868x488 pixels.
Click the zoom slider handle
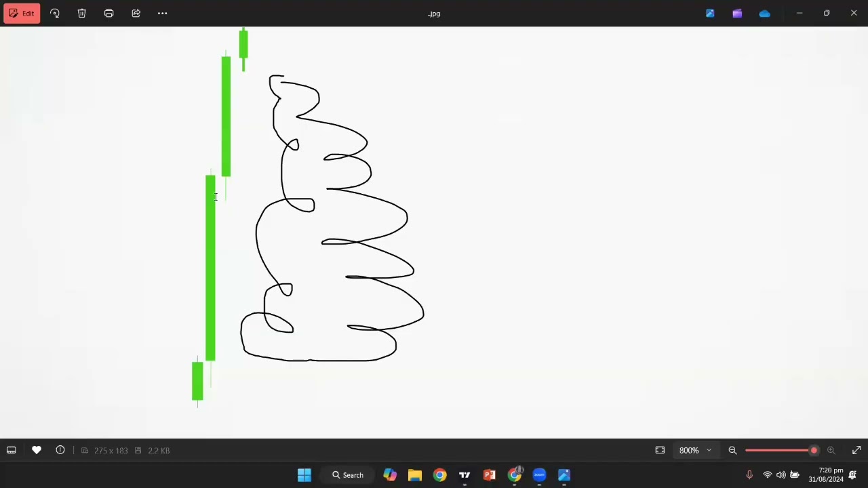pos(814,450)
